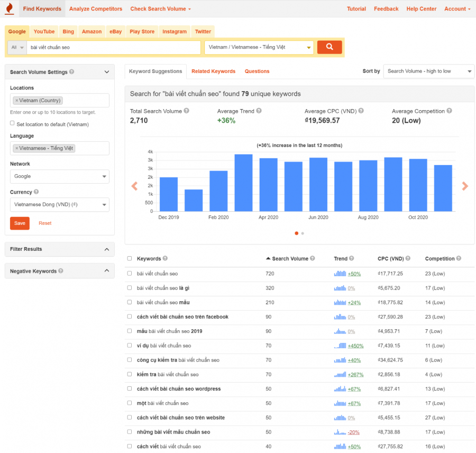Open help icon beside Keywords column header
This screenshot has height=453, width=476.
(x=165, y=258)
